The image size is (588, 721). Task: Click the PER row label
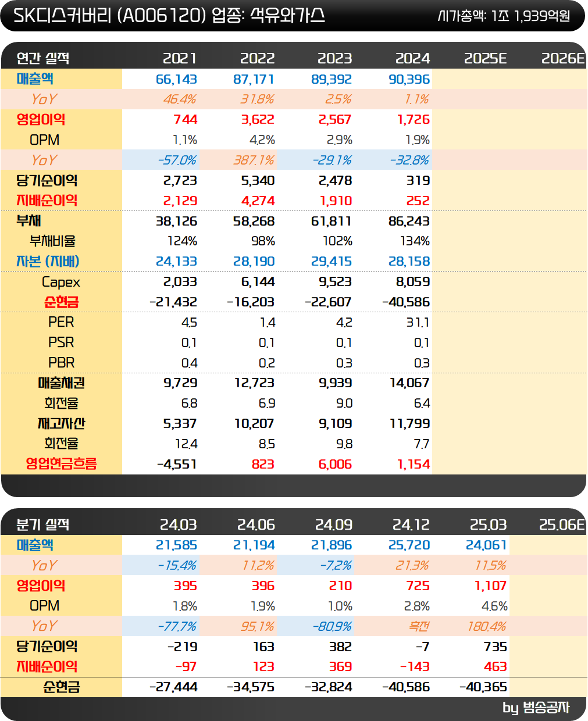[x=61, y=322]
